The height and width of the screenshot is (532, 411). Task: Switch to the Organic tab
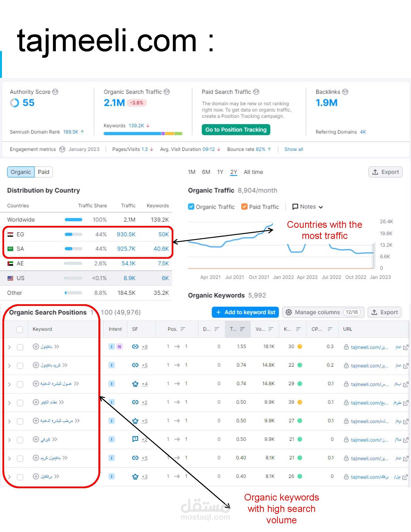(x=21, y=172)
